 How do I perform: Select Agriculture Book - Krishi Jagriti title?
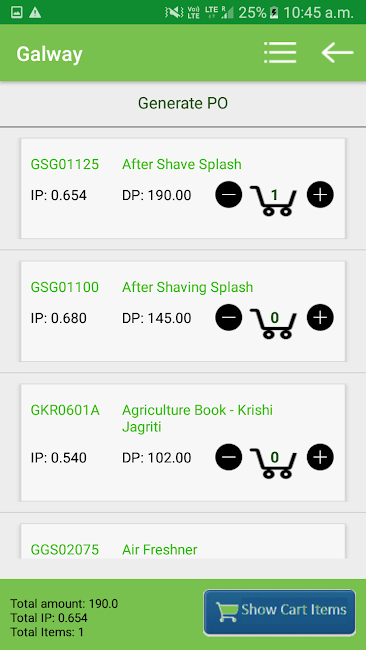(197, 419)
